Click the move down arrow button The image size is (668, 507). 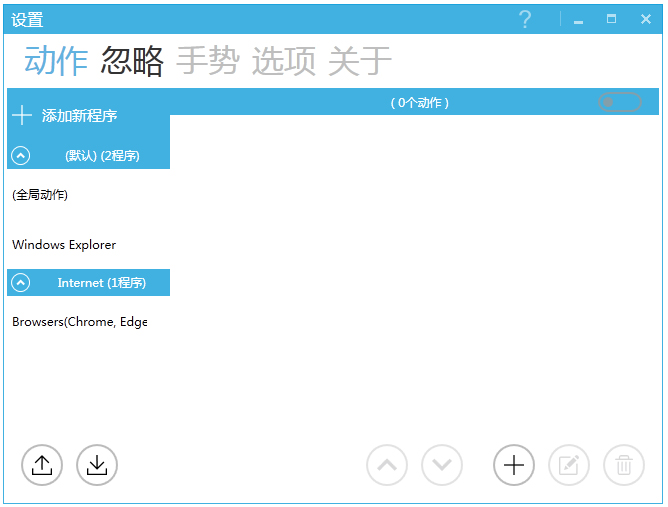tap(442, 465)
